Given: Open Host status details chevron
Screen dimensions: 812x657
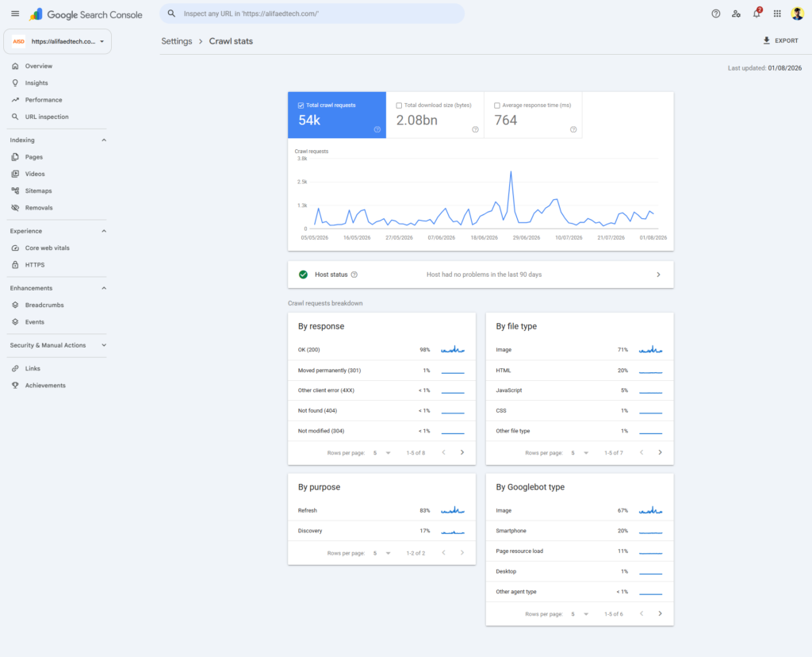Looking at the screenshot, I should pos(658,275).
